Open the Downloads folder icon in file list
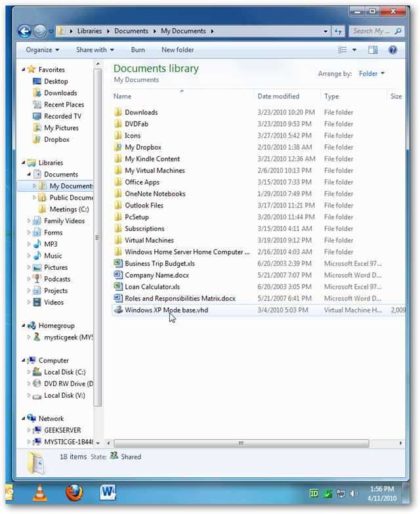 coord(118,112)
